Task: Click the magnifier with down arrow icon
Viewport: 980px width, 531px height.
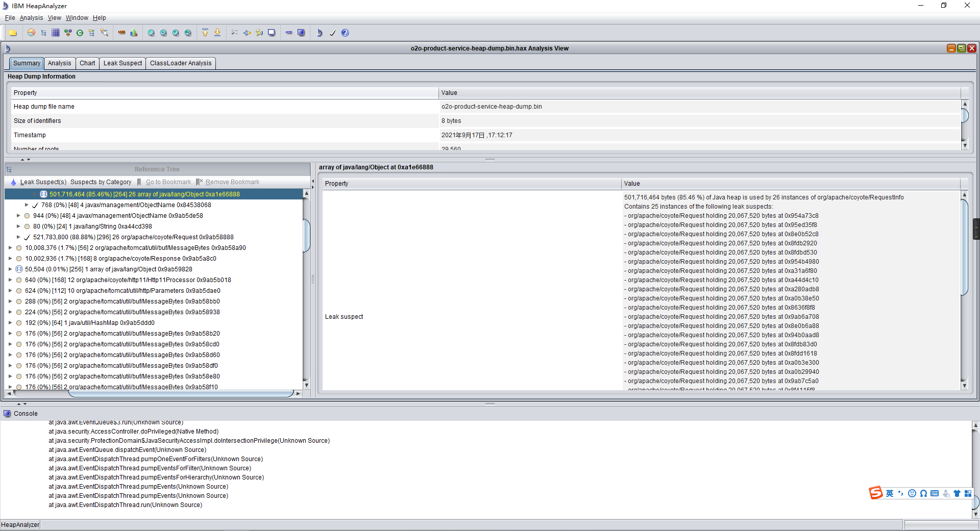Action: (x=163, y=33)
